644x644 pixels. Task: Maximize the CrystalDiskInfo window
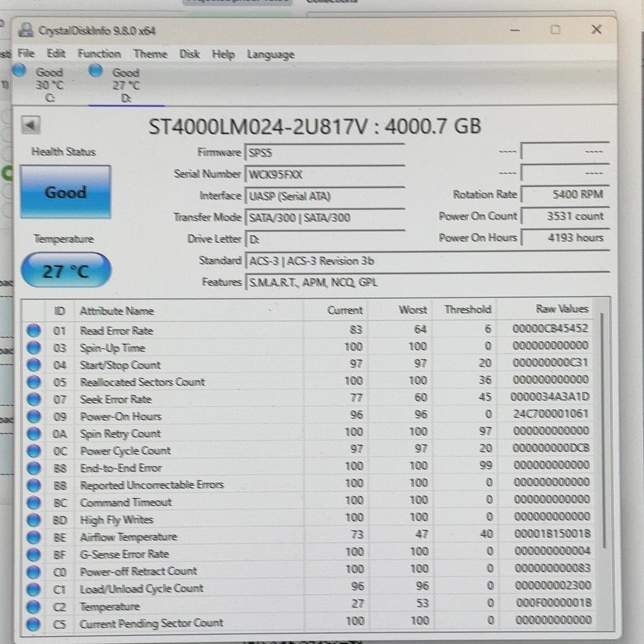pyautogui.click(x=555, y=30)
